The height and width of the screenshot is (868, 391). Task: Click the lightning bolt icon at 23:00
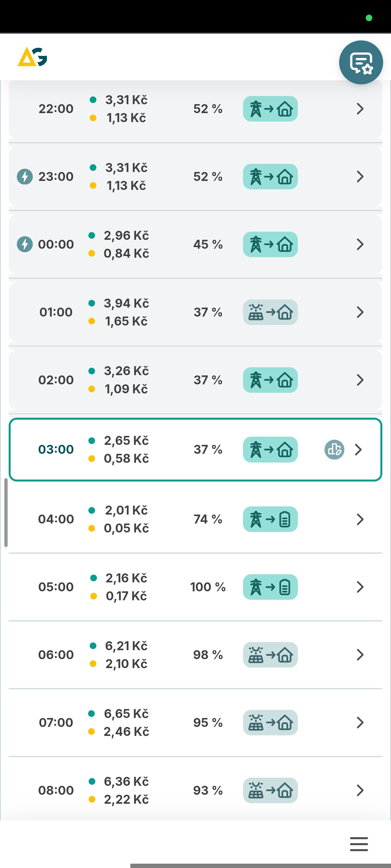point(25,177)
